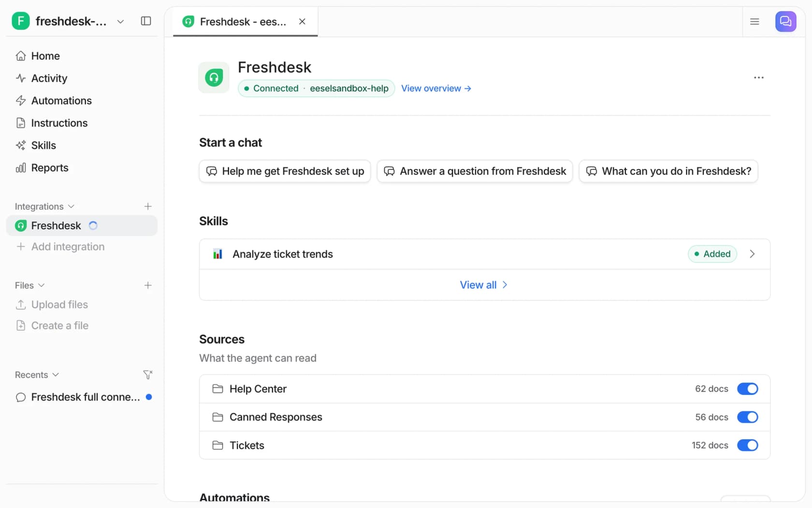812x508 pixels.
Task: Open the hamburger menu icon
Action: click(x=754, y=21)
